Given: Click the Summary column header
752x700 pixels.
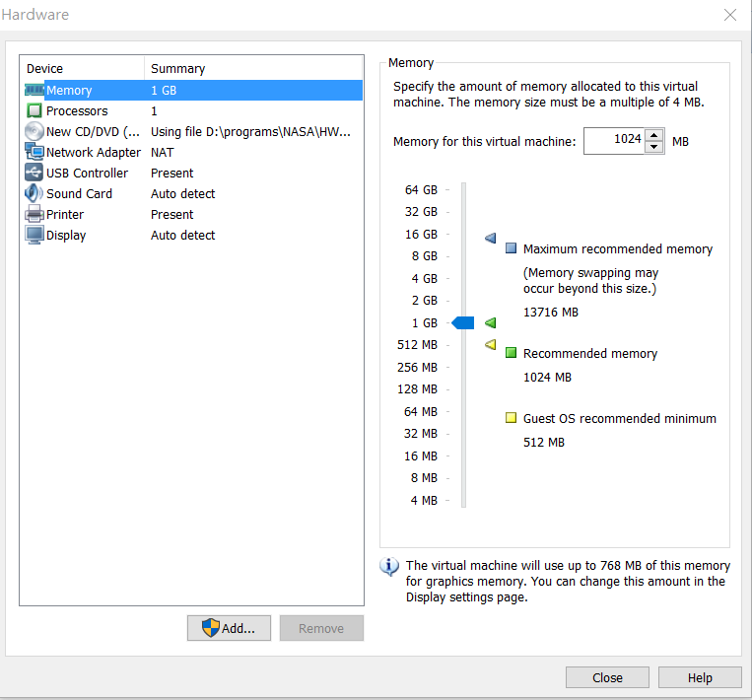Looking at the screenshot, I should [x=253, y=69].
